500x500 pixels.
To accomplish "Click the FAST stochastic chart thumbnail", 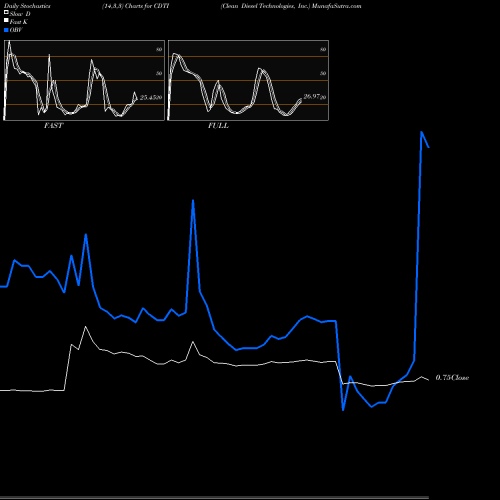I will pyautogui.click(x=84, y=80).
